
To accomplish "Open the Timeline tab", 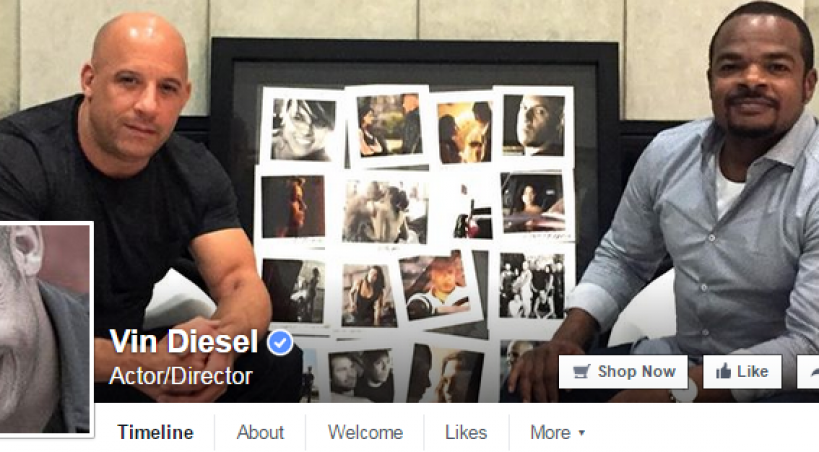I will (156, 433).
